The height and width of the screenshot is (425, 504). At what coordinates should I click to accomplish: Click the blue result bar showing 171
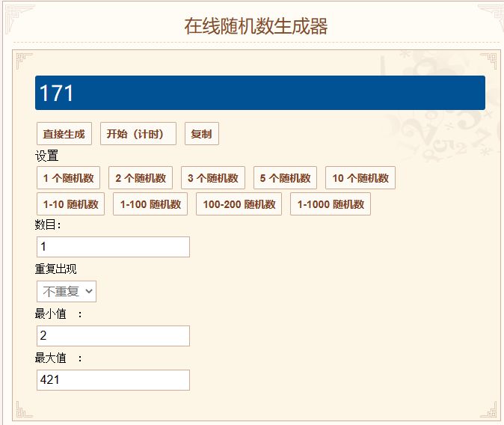point(260,93)
